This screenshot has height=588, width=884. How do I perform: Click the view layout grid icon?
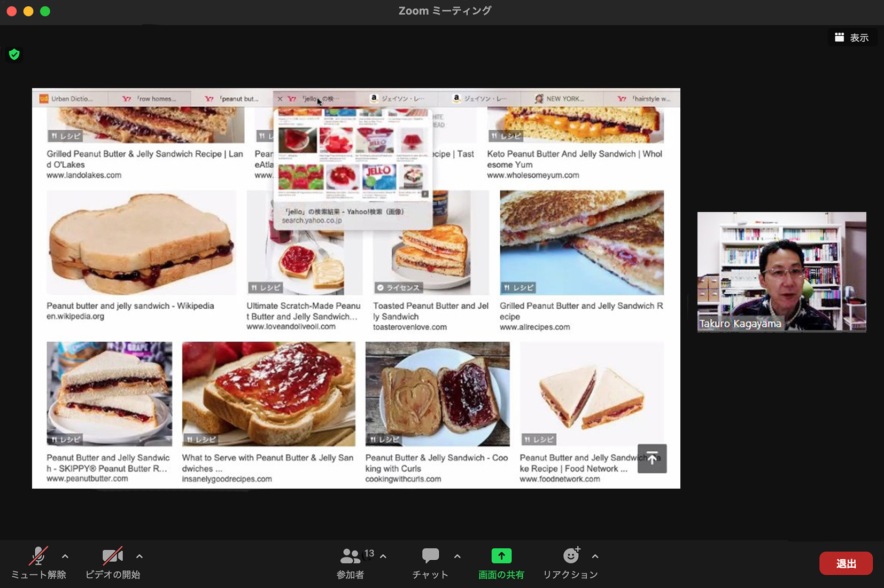tap(840, 37)
